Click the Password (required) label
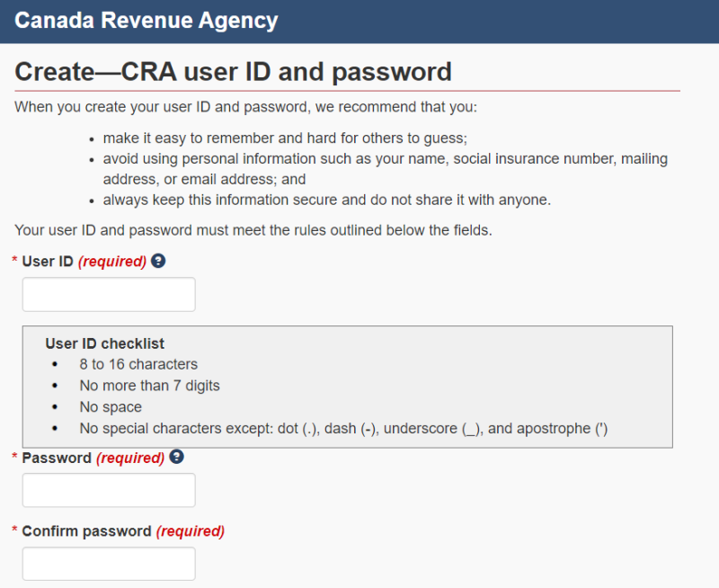 pos(93,458)
